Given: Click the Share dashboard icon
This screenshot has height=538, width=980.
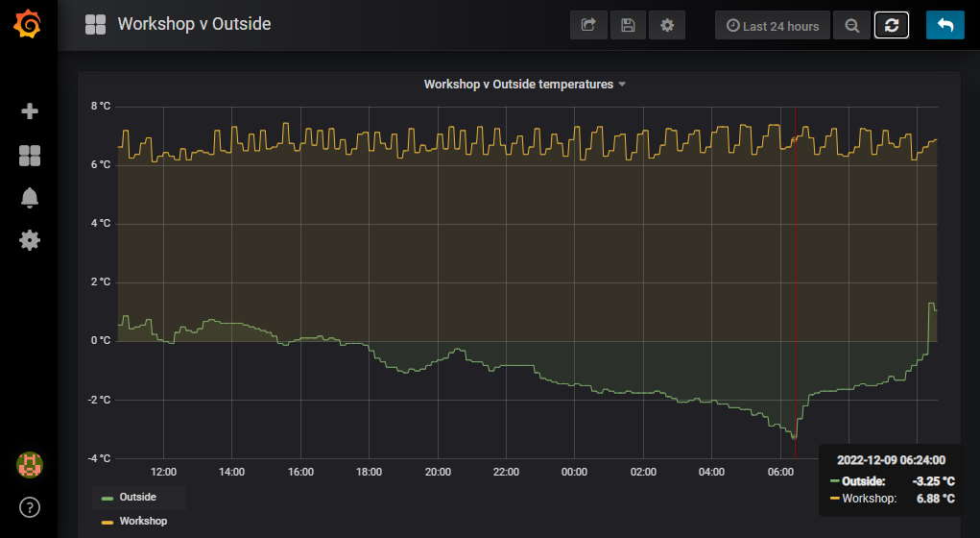Looking at the screenshot, I should pyautogui.click(x=588, y=26).
